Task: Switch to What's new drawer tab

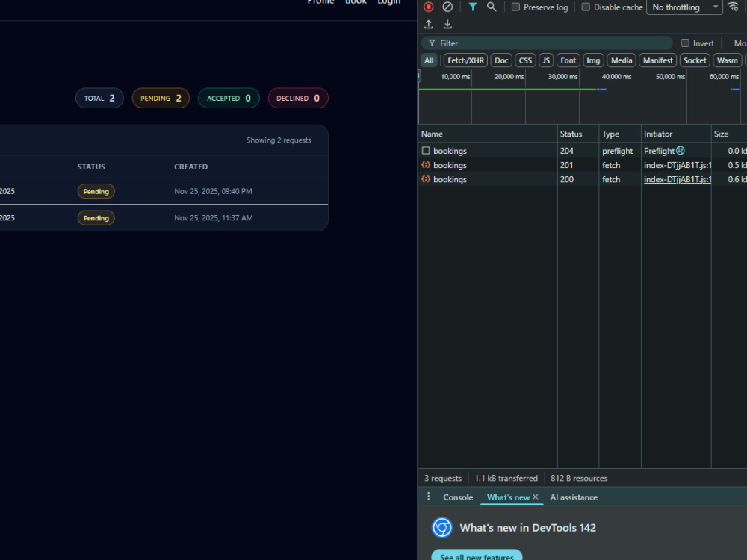Action: point(508,497)
